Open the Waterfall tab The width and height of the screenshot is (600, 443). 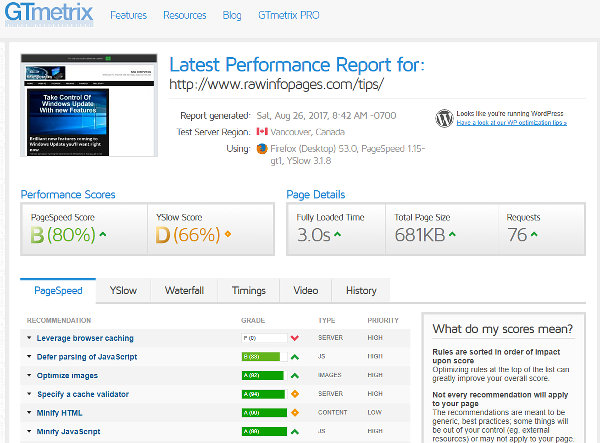(x=184, y=291)
